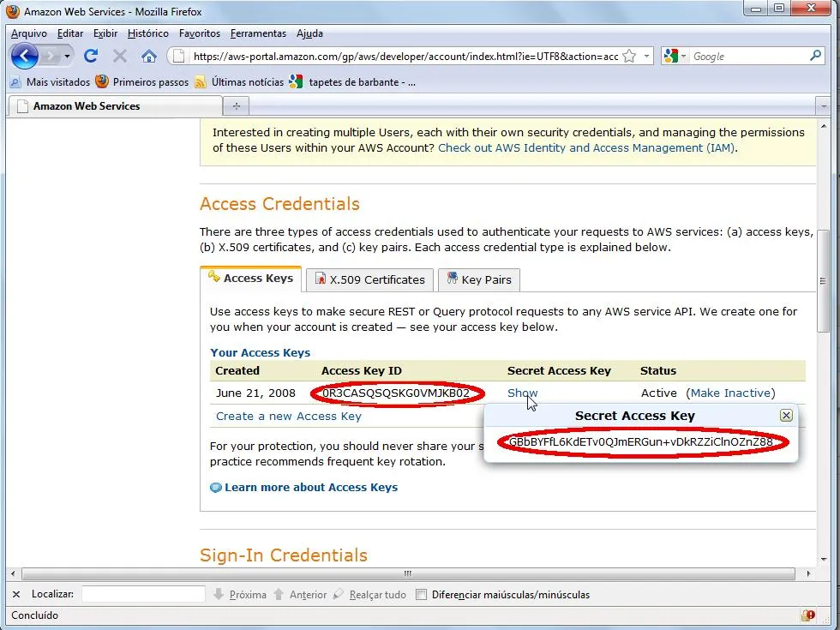Click inside the Localizar search field
Screen dimensions: 840x630
point(143,593)
